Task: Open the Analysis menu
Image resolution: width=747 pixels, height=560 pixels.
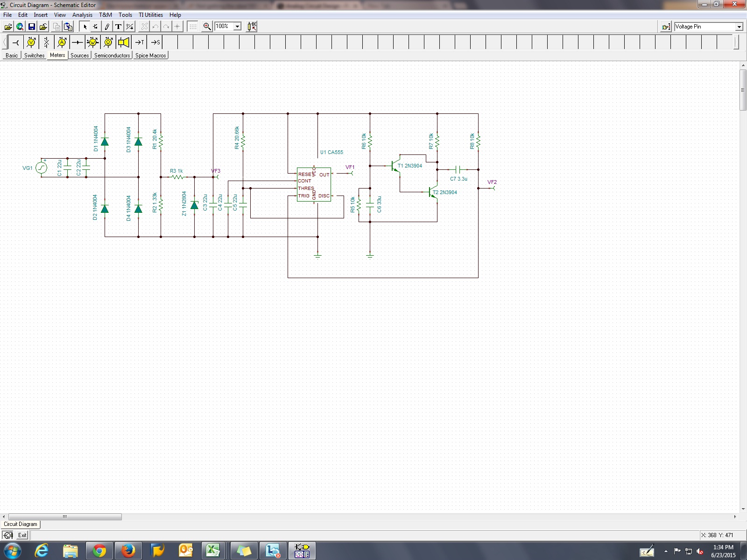Action: [x=82, y=15]
